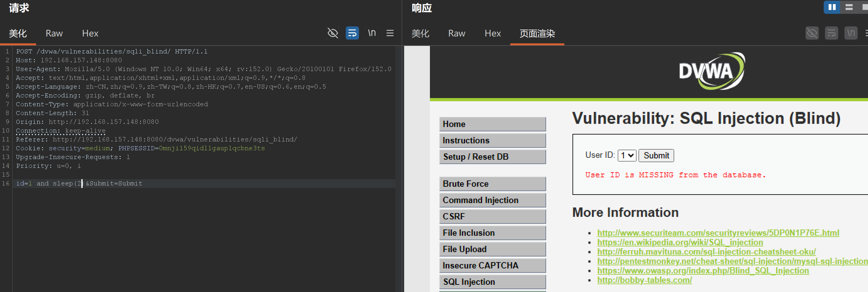Select the request 美化 tab

18,33
